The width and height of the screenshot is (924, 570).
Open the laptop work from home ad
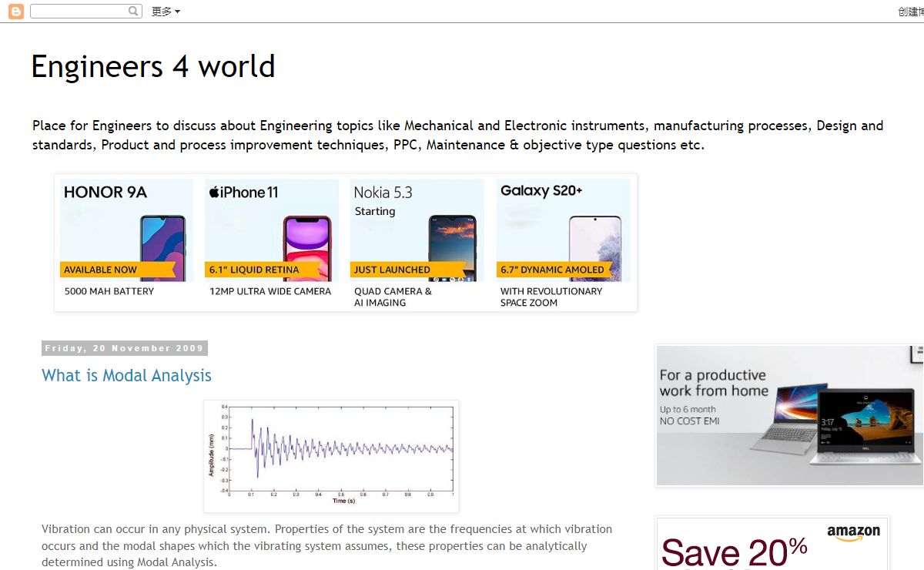pyautogui.click(x=789, y=415)
